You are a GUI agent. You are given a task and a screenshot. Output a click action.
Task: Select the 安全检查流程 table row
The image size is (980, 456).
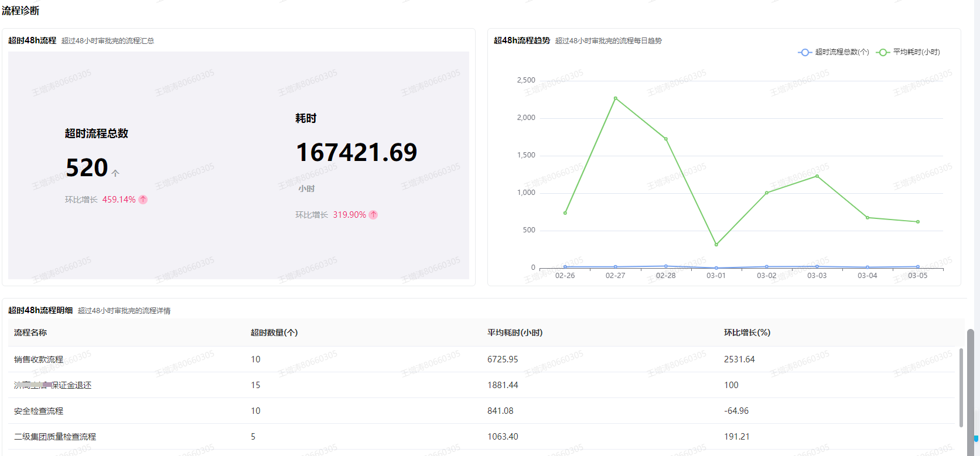coord(39,411)
